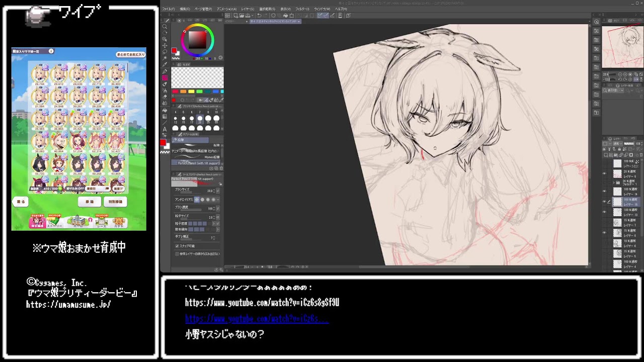Toggle the スナップ可能 checkbox

click(177, 246)
